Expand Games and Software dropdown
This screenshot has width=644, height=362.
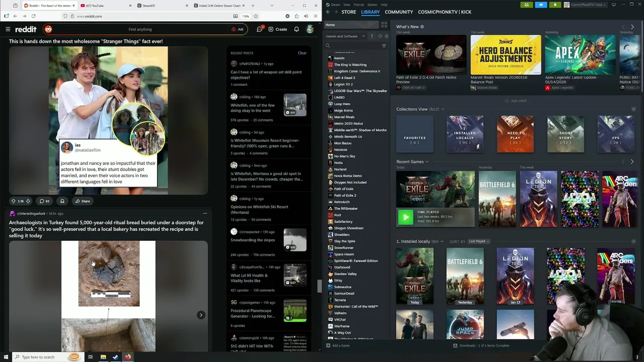tap(345, 36)
